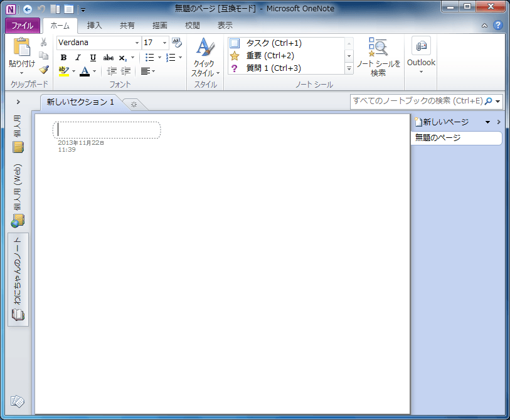This screenshot has width=510, height=420.
Task: Click the Paste clipboard icon
Action: click(22, 47)
